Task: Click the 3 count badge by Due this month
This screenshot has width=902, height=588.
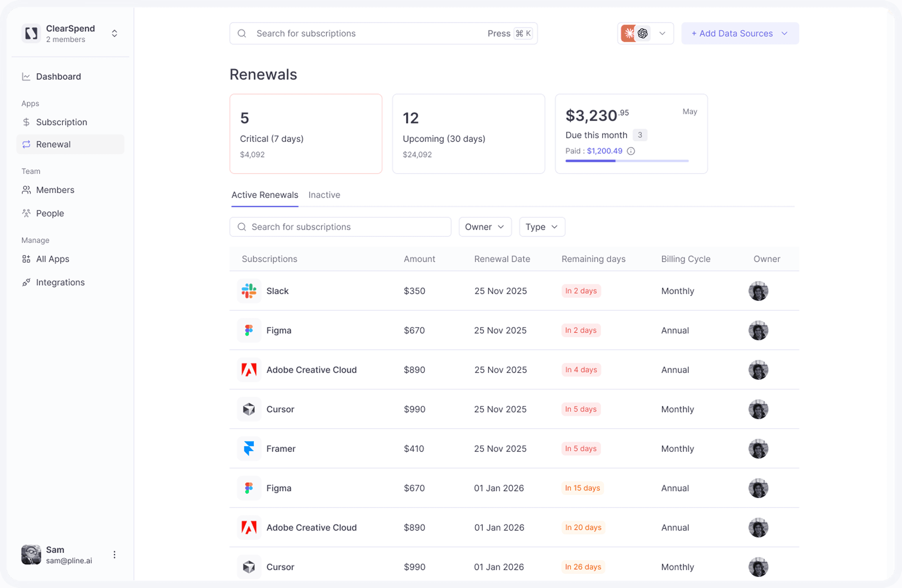Action: click(x=640, y=135)
